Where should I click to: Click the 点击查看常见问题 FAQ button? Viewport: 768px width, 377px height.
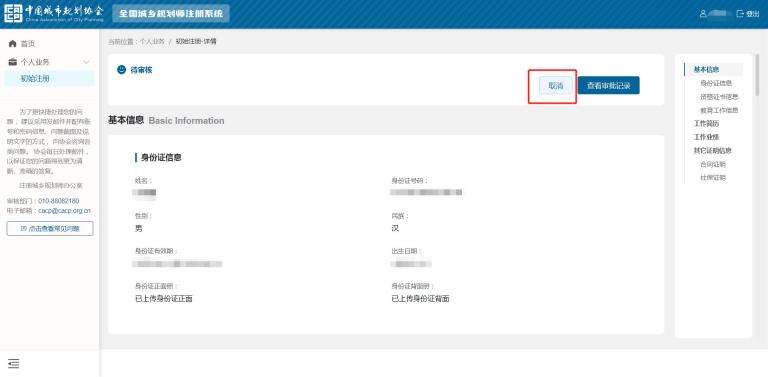pyautogui.click(x=50, y=229)
